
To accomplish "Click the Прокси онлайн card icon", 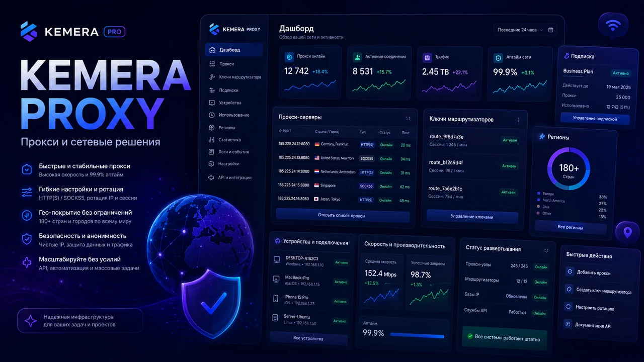I will [289, 57].
